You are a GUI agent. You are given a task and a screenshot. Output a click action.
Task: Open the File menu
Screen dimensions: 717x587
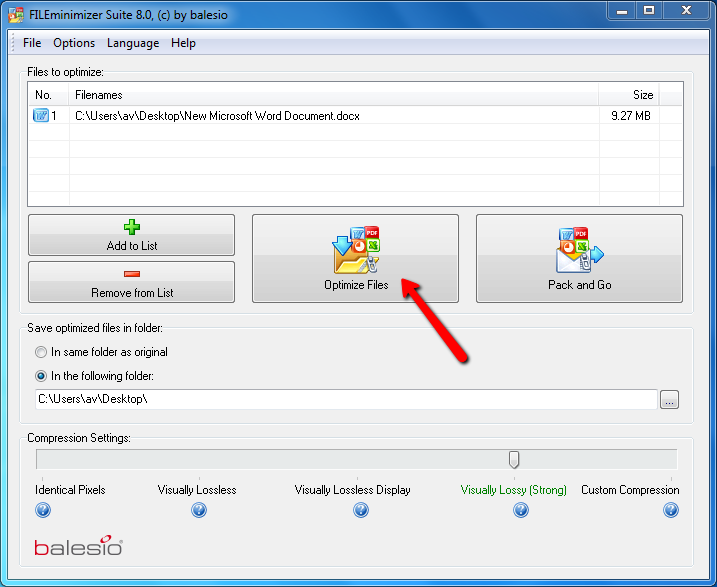click(32, 43)
